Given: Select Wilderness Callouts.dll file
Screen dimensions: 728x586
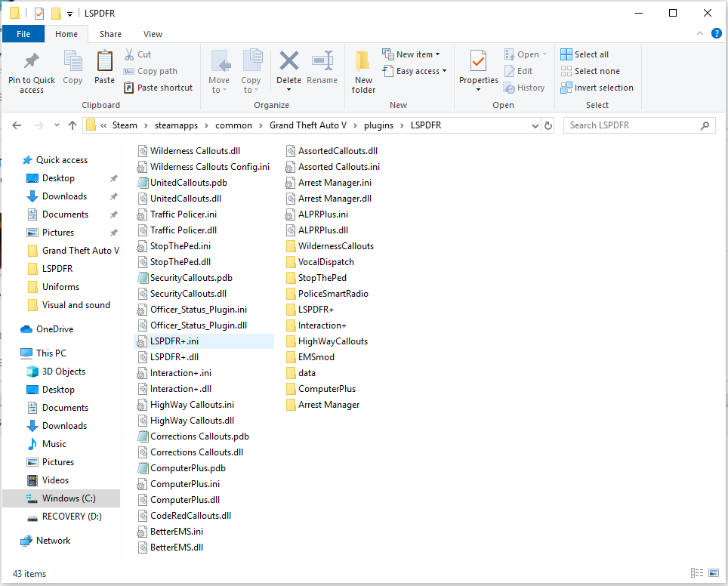Looking at the screenshot, I should pos(195,151).
